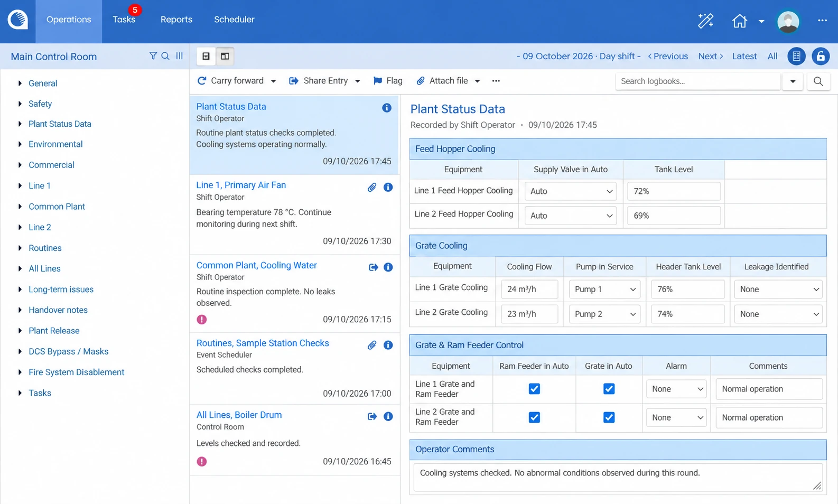This screenshot has height=504, width=838.
Task: Click the application logo icon
Action: click(17, 20)
